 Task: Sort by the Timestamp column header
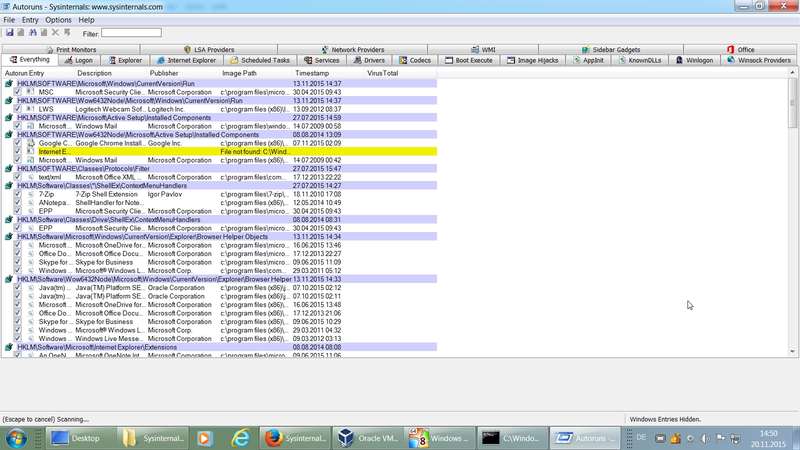click(312, 73)
